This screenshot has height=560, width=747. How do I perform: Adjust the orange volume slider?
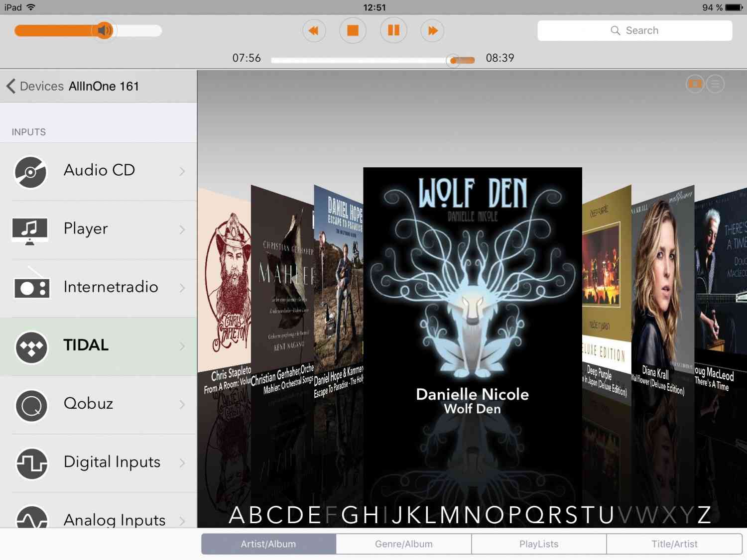88,31
